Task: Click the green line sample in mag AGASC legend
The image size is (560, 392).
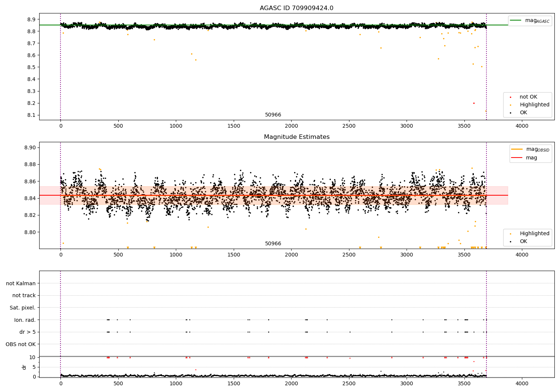Action: [x=516, y=21]
